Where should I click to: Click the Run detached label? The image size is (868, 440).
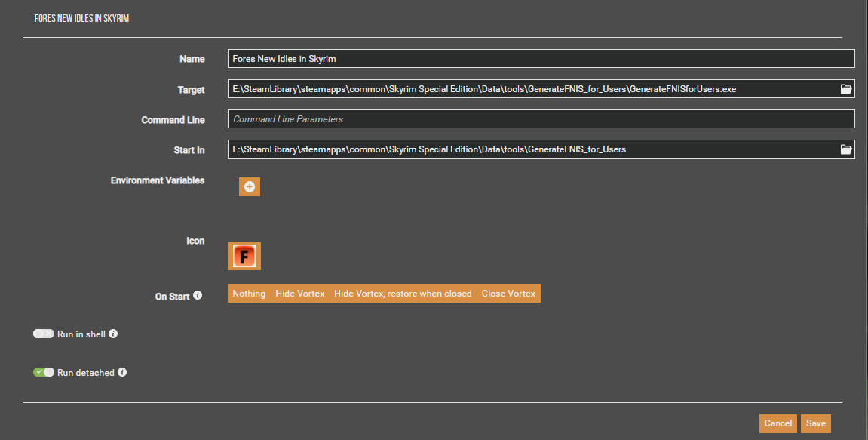(x=86, y=373)
